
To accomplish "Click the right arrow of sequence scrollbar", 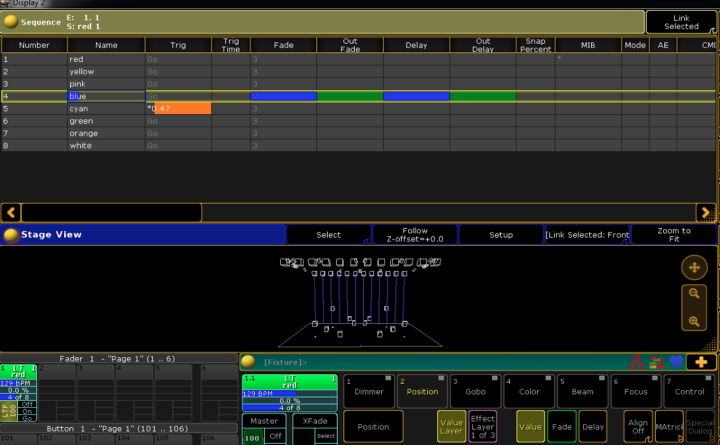I will point(705,213).
